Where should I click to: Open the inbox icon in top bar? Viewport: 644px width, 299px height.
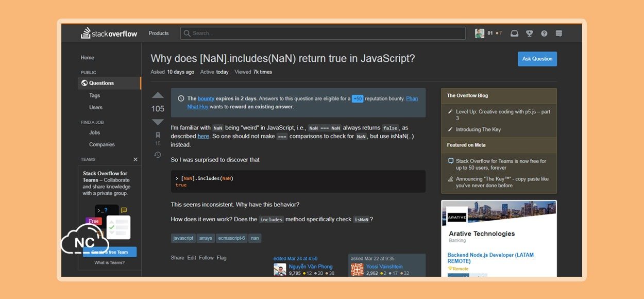pyautogui.click(x=514, y=34)
